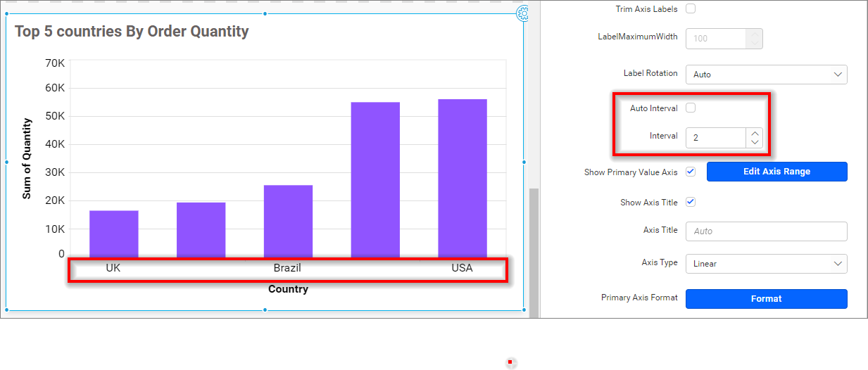Click the chart title text

coord(132,32)
